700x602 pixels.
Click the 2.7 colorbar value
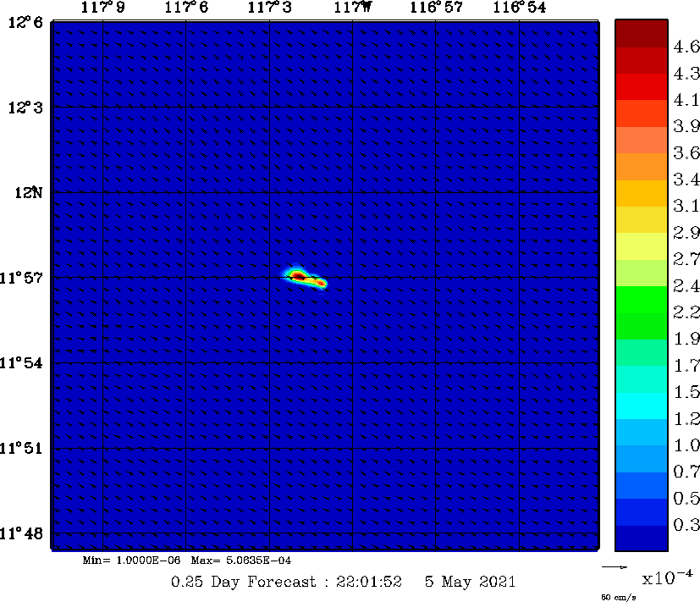tap(686, 258)
